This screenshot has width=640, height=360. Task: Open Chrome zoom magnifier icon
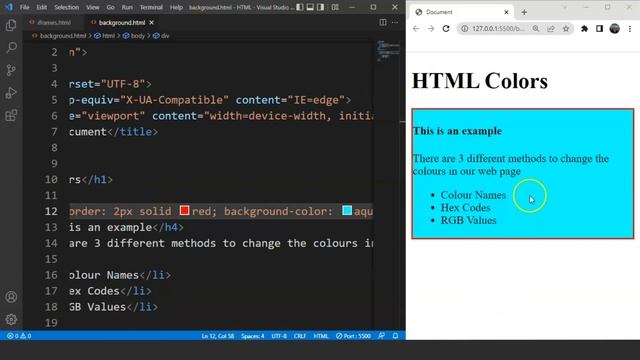pyautogui.click(x=536, y=29)
